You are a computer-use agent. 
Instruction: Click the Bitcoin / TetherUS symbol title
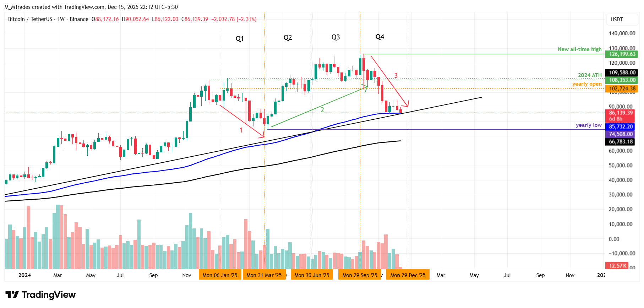coord(30,19)
